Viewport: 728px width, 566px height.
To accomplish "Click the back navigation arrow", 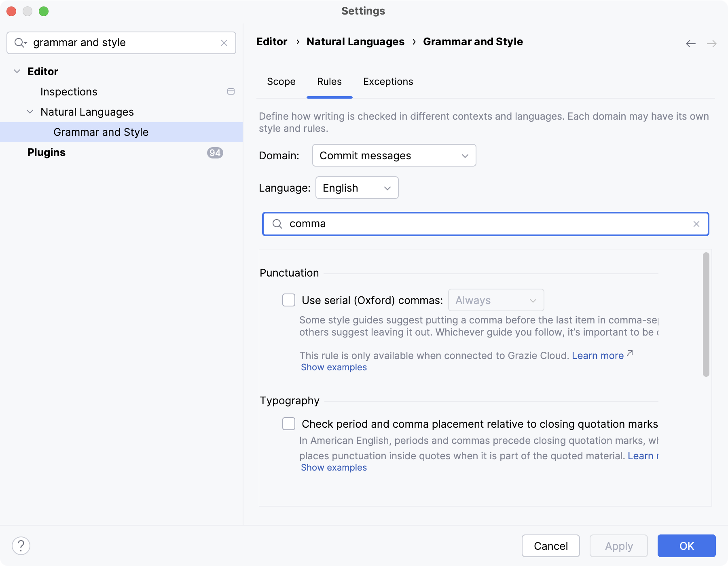I will (690, 43).
